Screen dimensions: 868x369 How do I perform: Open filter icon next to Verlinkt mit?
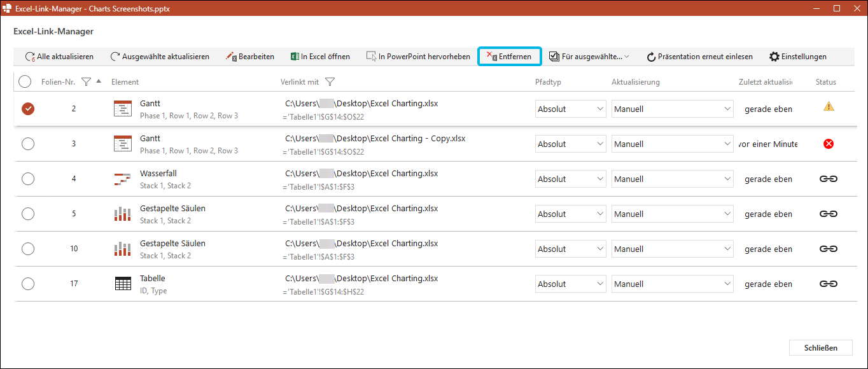click(x=330, y=81)
